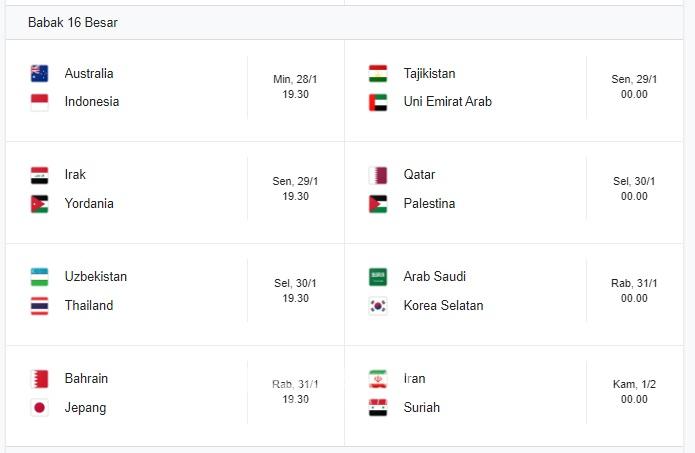The image size is (695, 453).
Task: Click the Qatar flag icon
Action: pos(378,175)
